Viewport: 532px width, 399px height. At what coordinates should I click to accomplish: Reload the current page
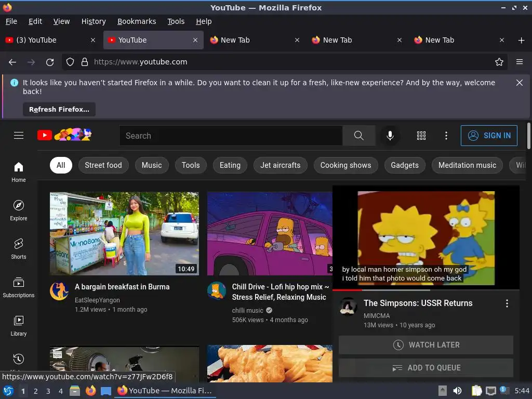(50, 62)
